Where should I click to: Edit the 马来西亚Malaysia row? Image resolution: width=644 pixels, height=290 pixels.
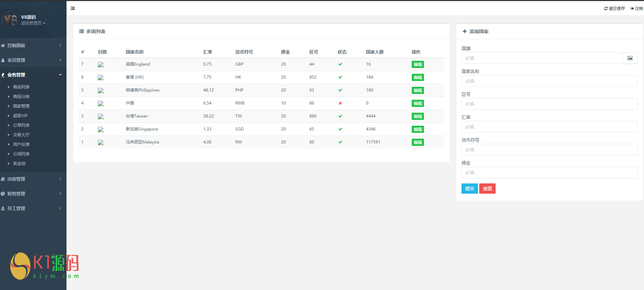click(x=418, y=142)
